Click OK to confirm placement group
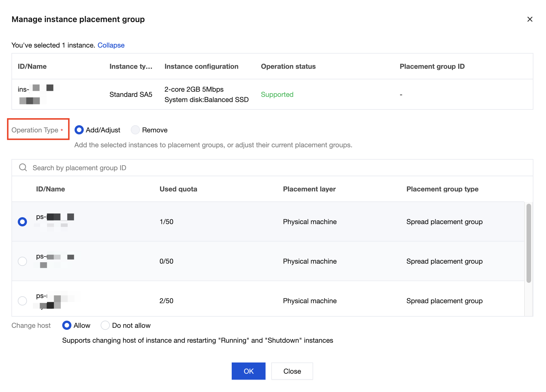The image size is (546, 392). pos(248,371)
